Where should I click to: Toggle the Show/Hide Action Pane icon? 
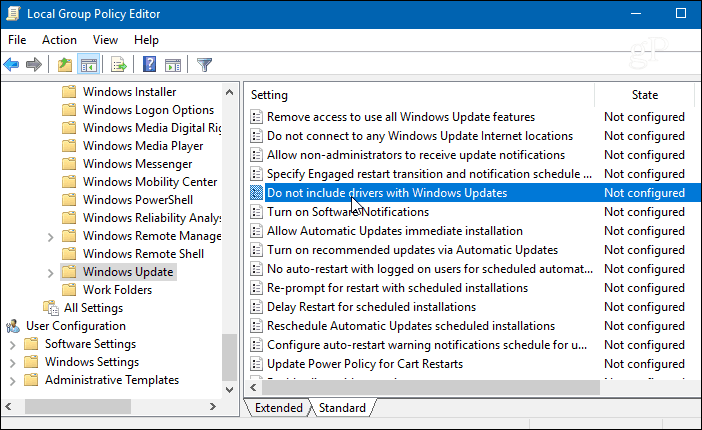pyautogui.click(x=173, y=65)
